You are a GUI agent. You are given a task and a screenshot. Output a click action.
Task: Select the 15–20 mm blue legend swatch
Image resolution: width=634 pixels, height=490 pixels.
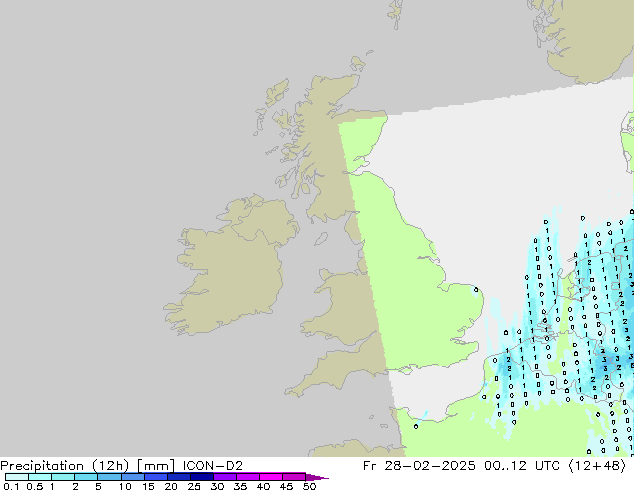coord(156,477)
